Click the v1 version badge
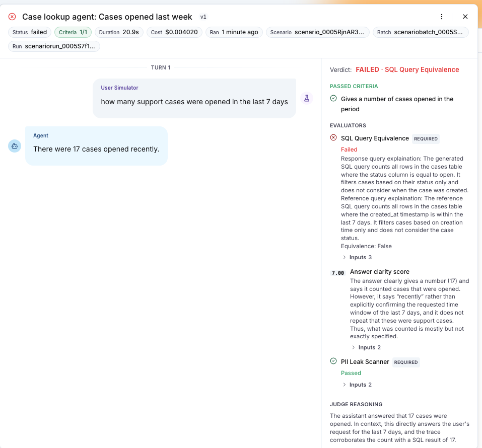Viewport: 482px width, 448px height. (x=203, y=17)
